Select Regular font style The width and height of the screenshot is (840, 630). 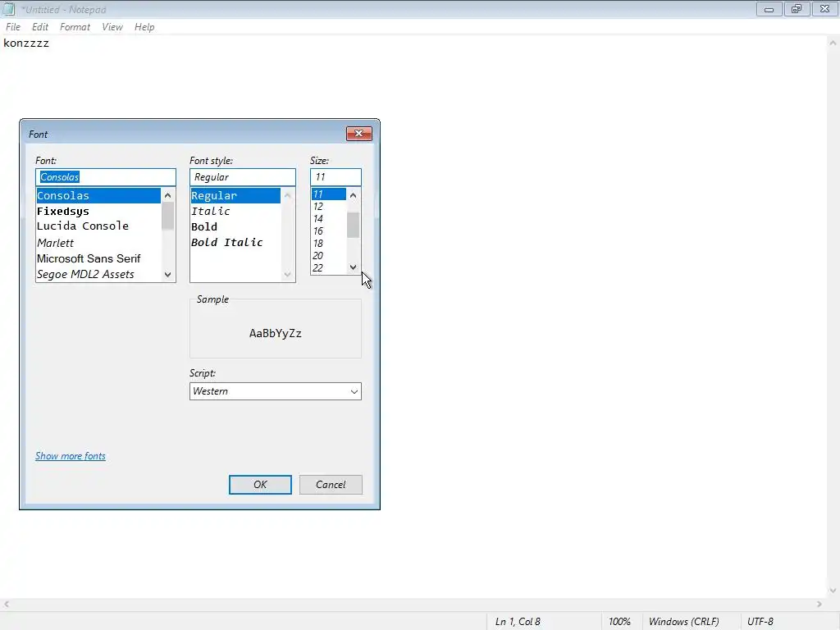click(235, 195)
